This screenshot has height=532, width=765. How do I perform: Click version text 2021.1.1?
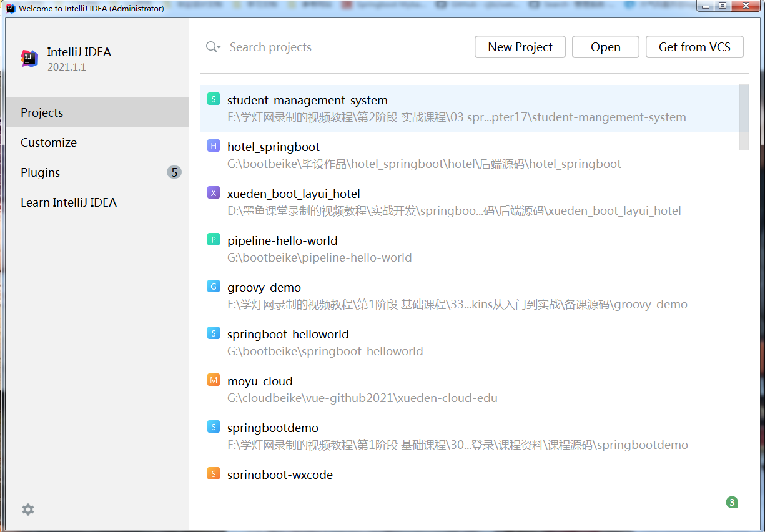coord(67,67)
